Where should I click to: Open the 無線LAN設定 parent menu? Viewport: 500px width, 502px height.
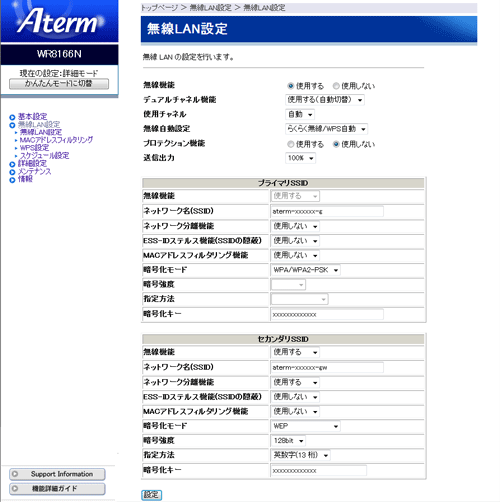[39, 125]
